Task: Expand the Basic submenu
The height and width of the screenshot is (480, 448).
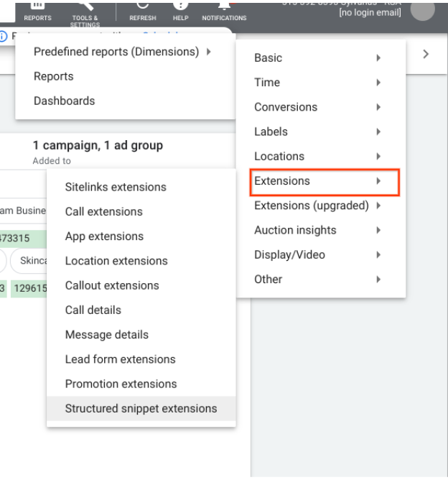Action: tap(321, 58)
